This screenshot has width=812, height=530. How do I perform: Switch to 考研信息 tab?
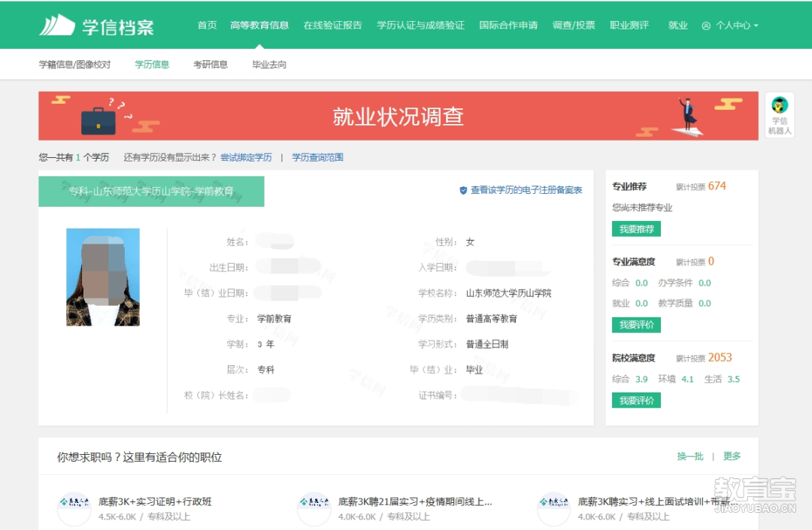tap(211, 64)
